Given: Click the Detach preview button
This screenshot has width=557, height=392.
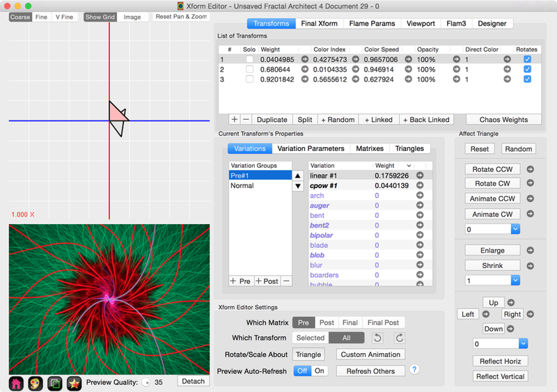Looking at the screenshot, I should (x=194, y=382).
